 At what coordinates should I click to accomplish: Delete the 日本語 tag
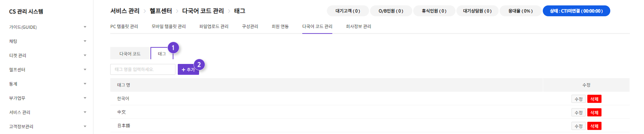tap(594, 126)
